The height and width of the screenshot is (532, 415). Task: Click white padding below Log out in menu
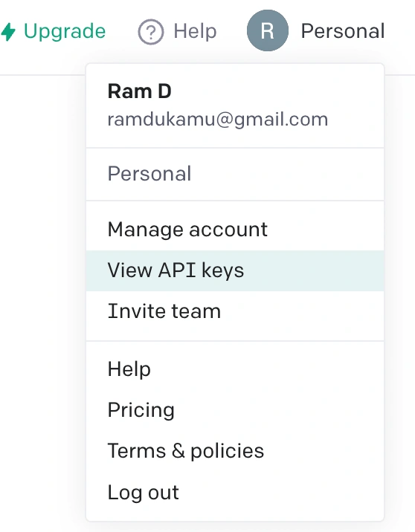pyautogui.click(x=235, y=516)
